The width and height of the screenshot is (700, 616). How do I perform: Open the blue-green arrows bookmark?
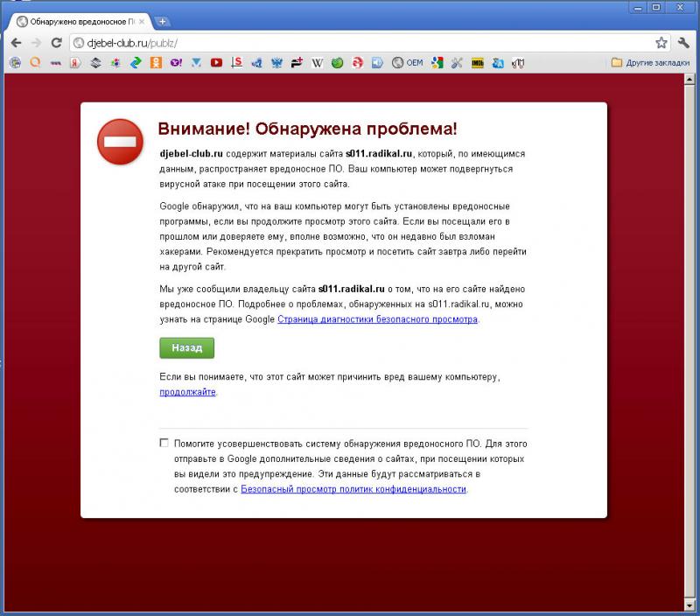[136, 63]
